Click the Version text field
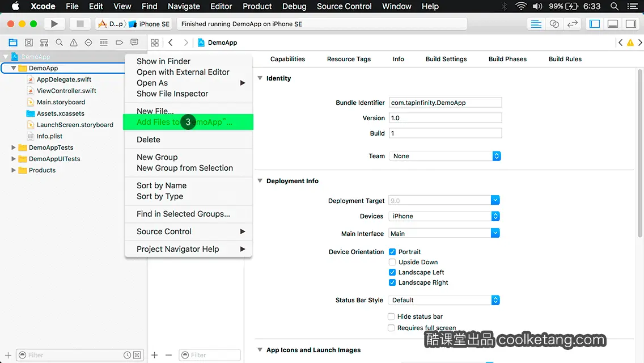 pos(445,118)
